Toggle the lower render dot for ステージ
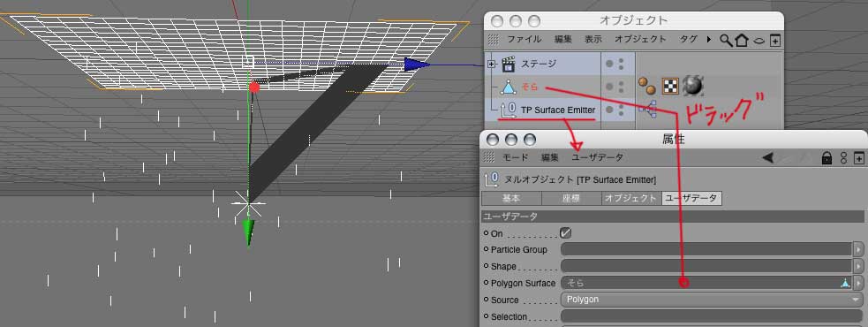This screenshot has height=327, width=868. (621, 68)
